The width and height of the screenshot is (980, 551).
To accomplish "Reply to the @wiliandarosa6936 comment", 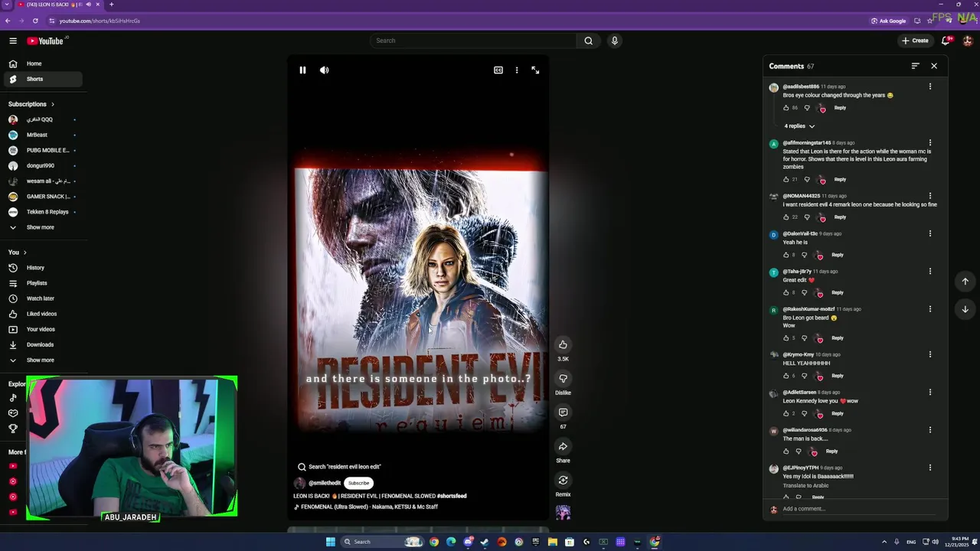I will [831, 452].
